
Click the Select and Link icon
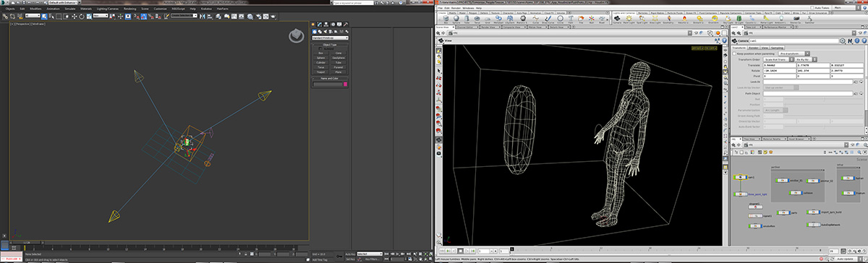tap(5, 16)
